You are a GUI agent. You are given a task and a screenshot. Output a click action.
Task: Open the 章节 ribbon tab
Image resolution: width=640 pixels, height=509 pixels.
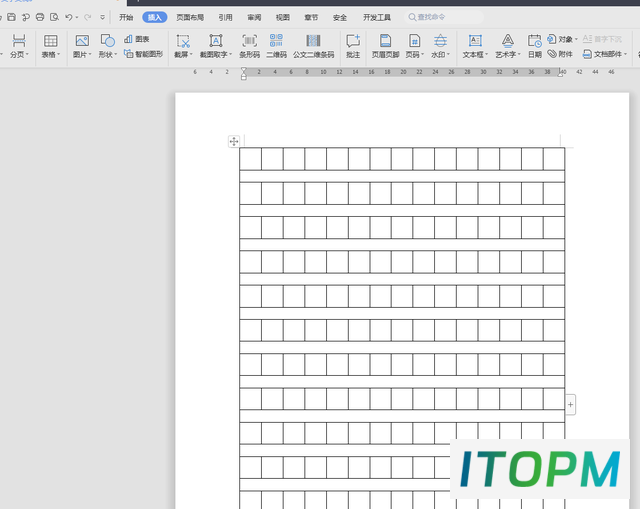[311, 17]
